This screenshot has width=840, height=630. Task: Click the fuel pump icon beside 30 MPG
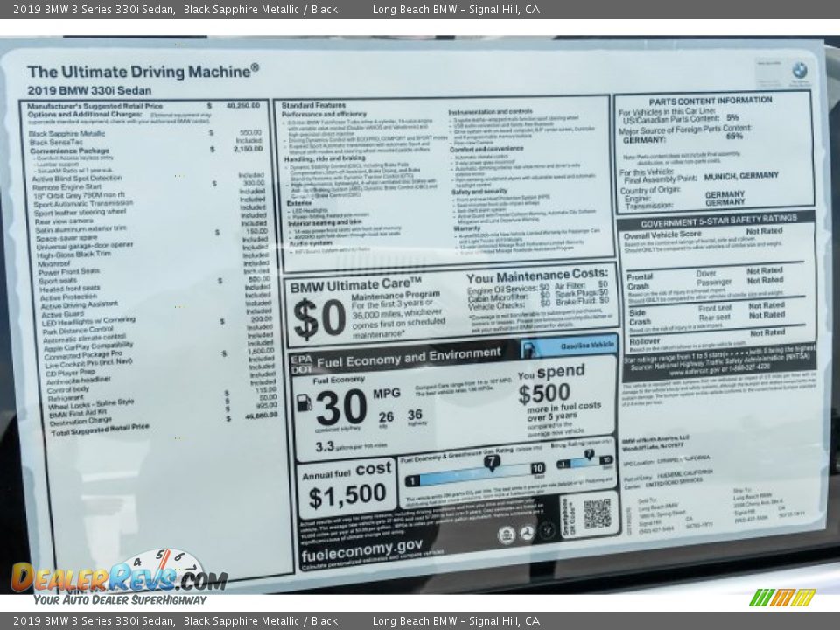[304, 402]
